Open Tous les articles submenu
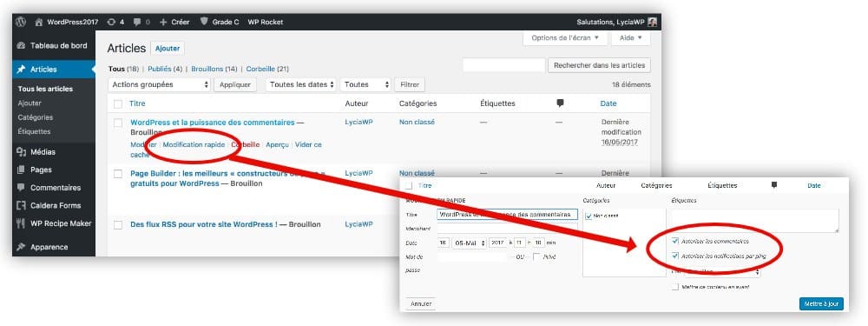Image resolution: width=868 pixels, height=326 pixels. (x=45, y=89)
